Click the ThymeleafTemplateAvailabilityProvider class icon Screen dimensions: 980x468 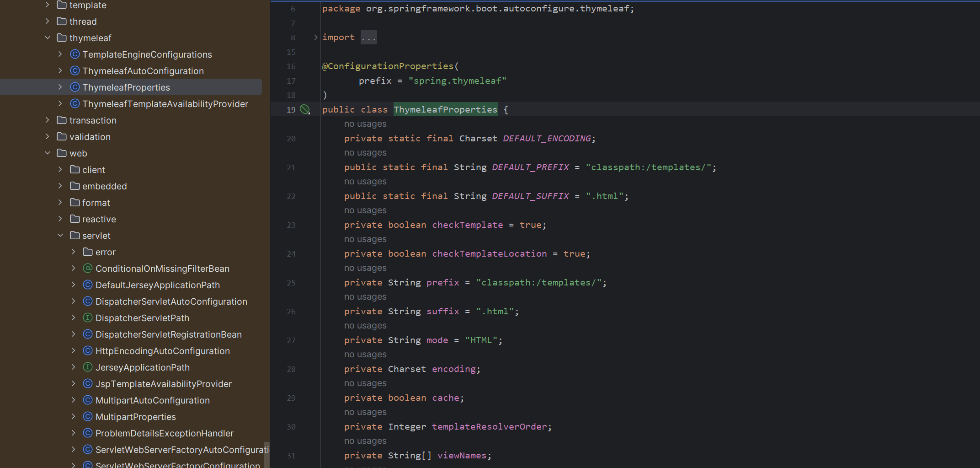click(x=75, y=103)
